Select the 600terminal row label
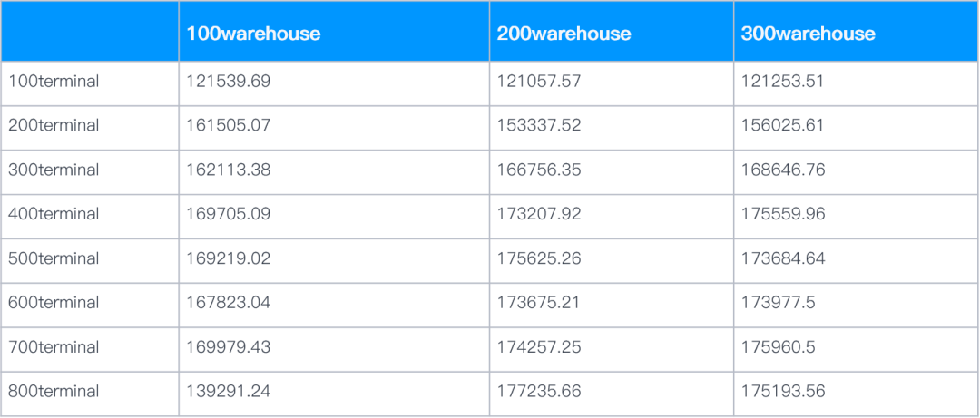The width and height of the screenshot is (980, 418). pos(54,303)
